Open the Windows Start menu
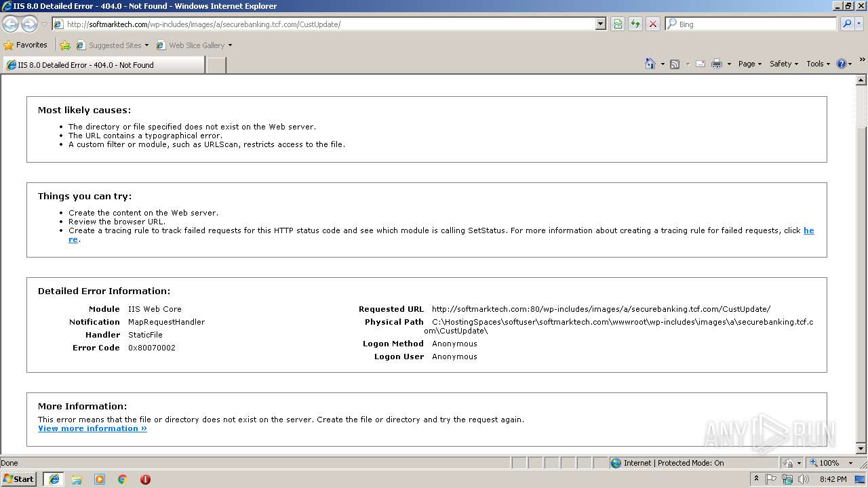This screenshot has width=868, height=488. pos(19,479)
